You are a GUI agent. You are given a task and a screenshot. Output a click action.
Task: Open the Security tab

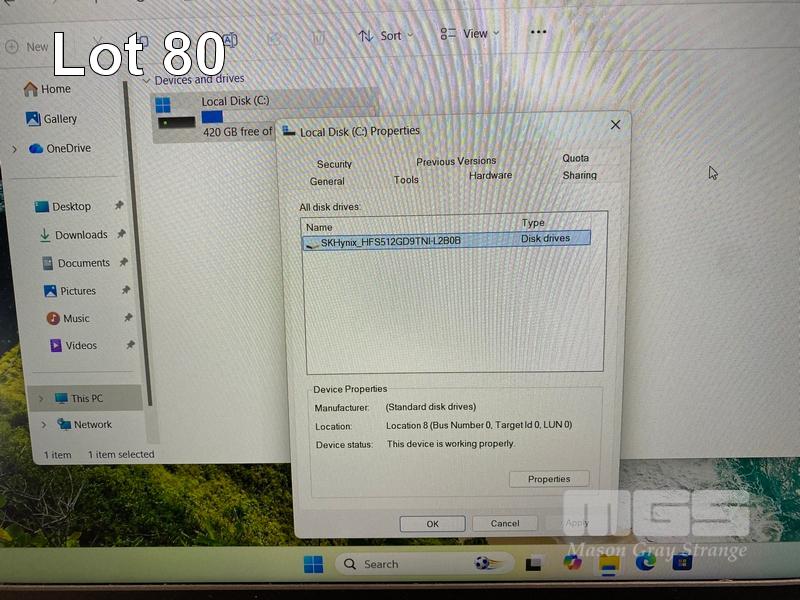[x=334, y=164]
